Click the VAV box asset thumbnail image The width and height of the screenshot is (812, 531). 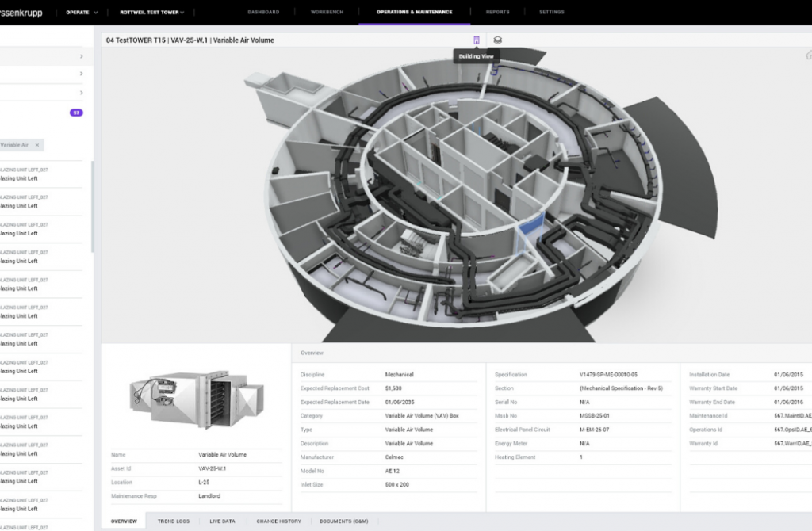(197, 399)
